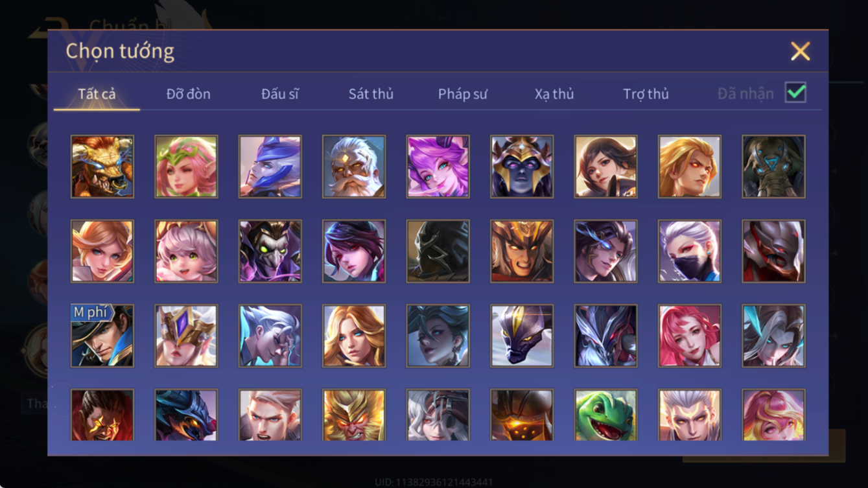Pick the green-eyed dark jester hero
This screenshot has height=488, width=868.
(270, 251)
